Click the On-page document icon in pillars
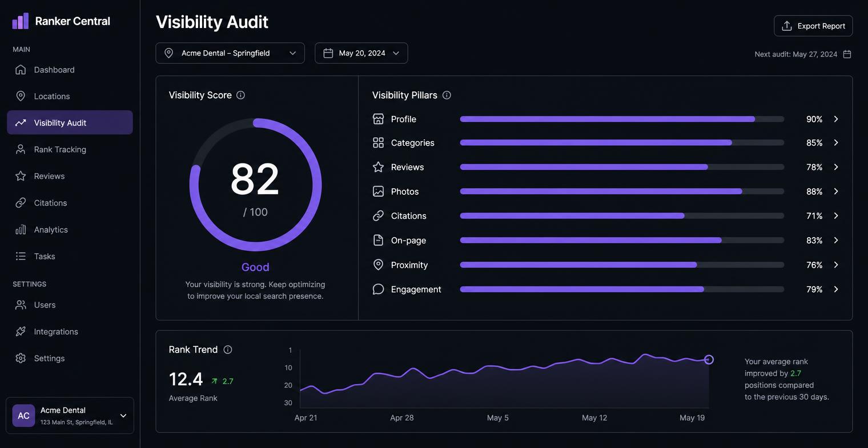868x448 pixels. pyautogui.click(x=378, y=241)
